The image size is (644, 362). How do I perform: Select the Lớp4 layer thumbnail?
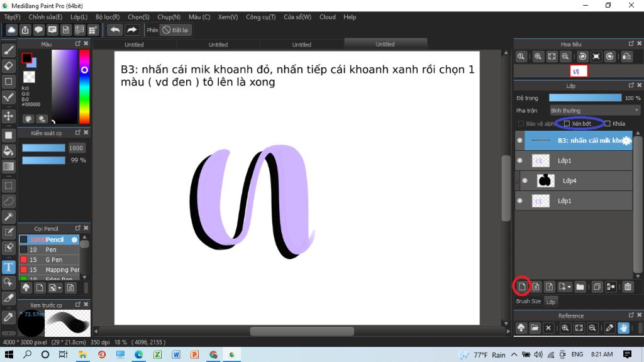(545, 180)
